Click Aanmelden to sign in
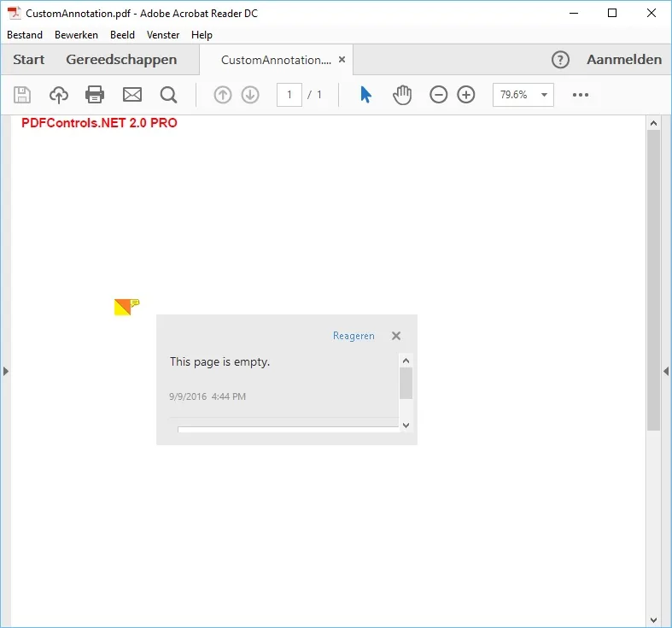This screenshot has height=628, width=672. tap(624, 59)
